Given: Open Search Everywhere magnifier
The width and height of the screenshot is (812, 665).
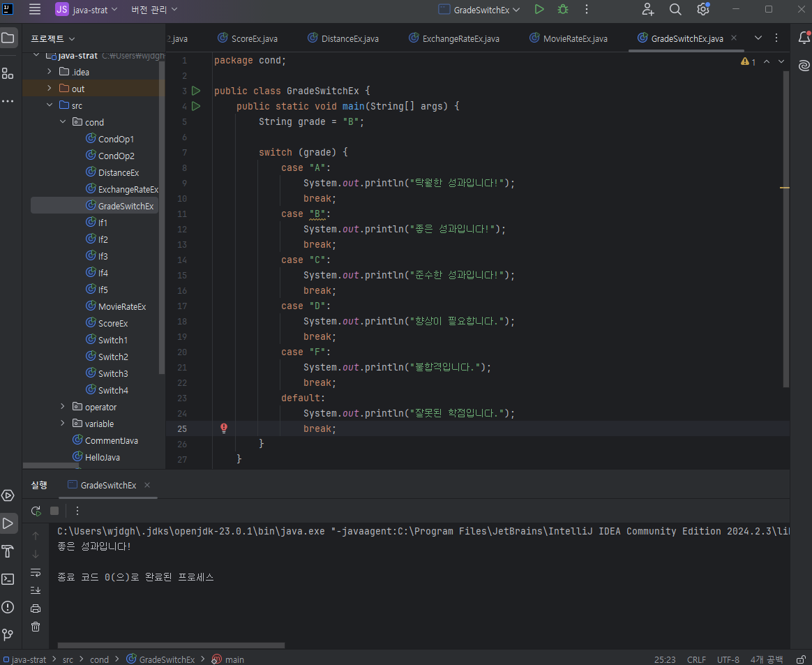Looking at the screenshot, I should [x=675, y=9].
